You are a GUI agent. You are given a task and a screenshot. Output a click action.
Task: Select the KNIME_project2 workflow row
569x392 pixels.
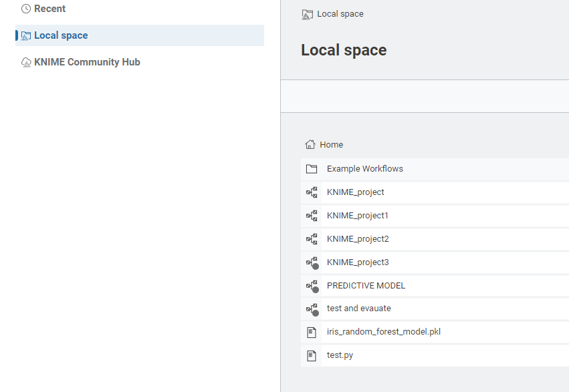coord(358,239)
